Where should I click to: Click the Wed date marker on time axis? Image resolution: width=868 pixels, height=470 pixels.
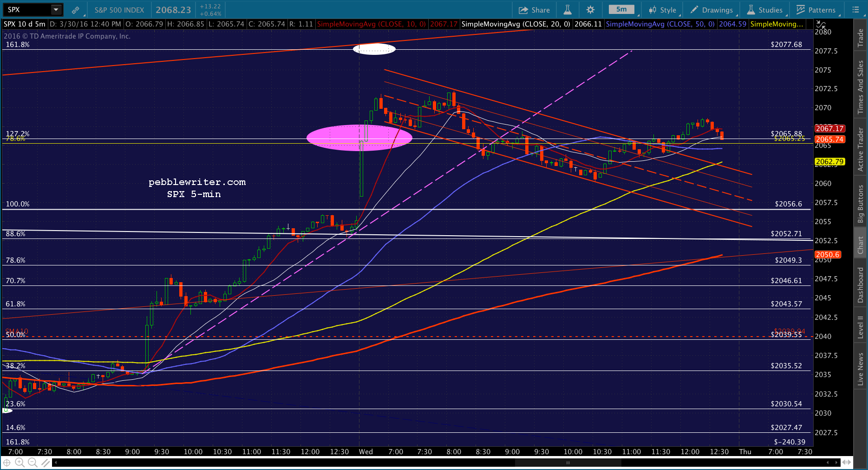(366, 452)
